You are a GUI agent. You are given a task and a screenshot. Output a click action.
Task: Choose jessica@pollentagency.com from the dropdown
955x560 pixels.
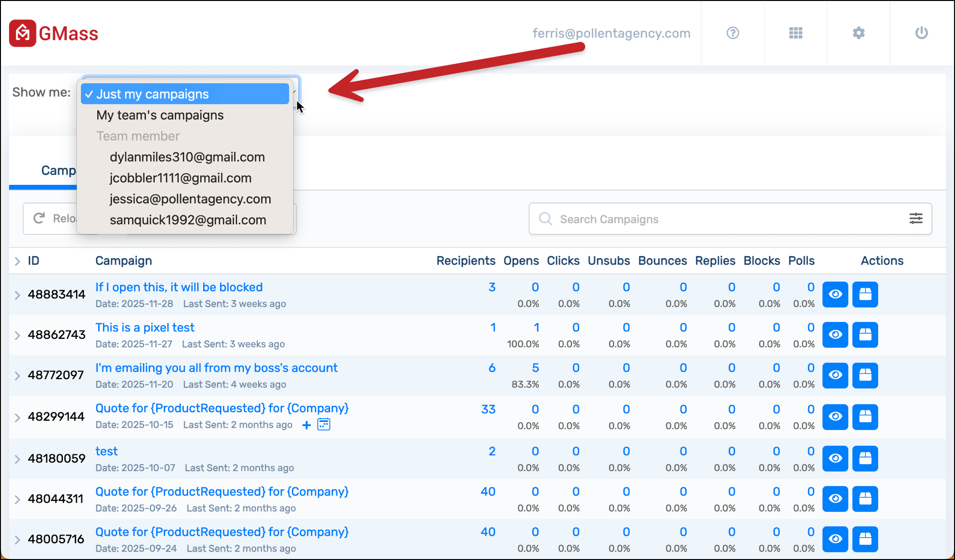click(190, 199)
